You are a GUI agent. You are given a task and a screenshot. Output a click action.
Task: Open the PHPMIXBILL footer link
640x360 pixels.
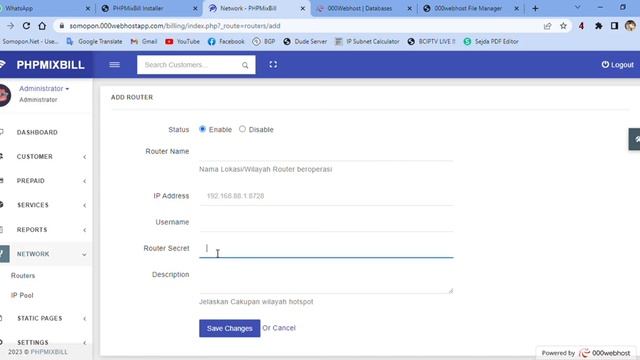pos(49,352)
